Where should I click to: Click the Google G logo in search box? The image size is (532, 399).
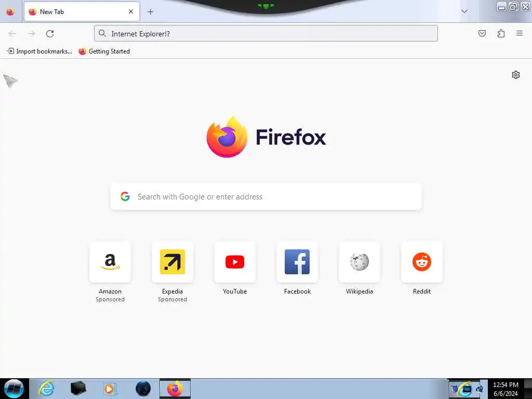pyautogui.click(x=125, y=196)
